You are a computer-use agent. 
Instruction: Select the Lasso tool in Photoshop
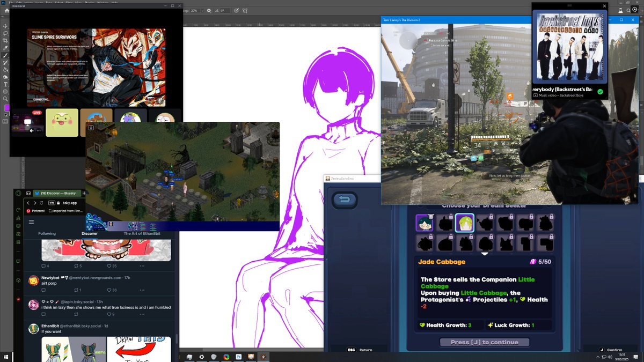point(5,33)
